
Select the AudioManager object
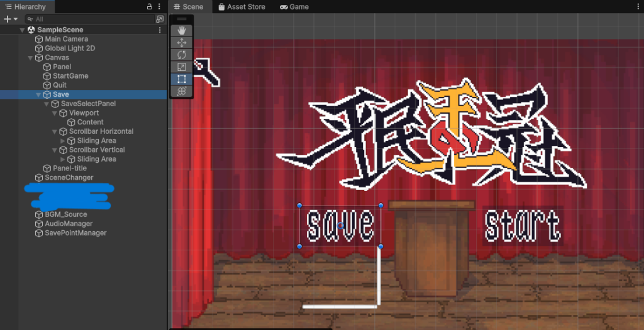69,224
